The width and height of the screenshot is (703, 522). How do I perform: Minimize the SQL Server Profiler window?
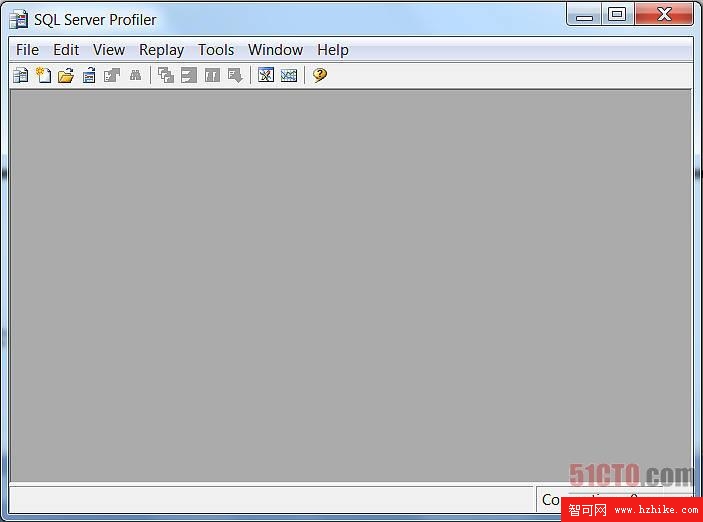(584, 15)
